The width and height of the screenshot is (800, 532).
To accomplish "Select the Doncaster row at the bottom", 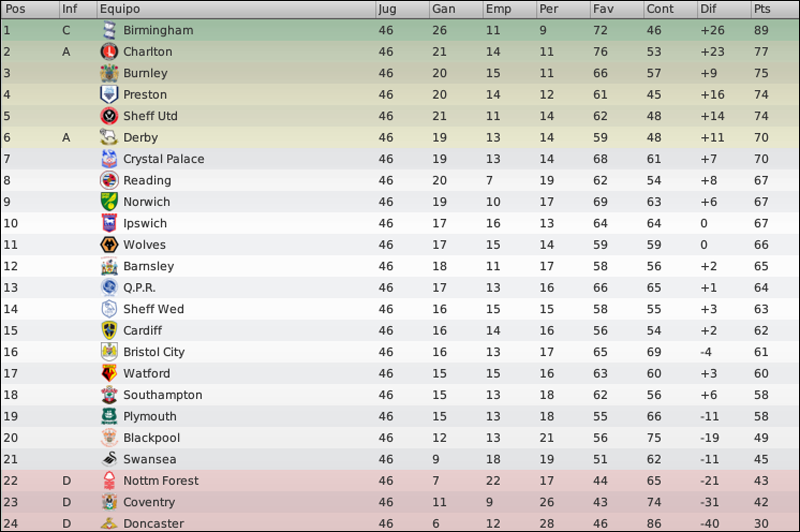I will tap(400, 523).
